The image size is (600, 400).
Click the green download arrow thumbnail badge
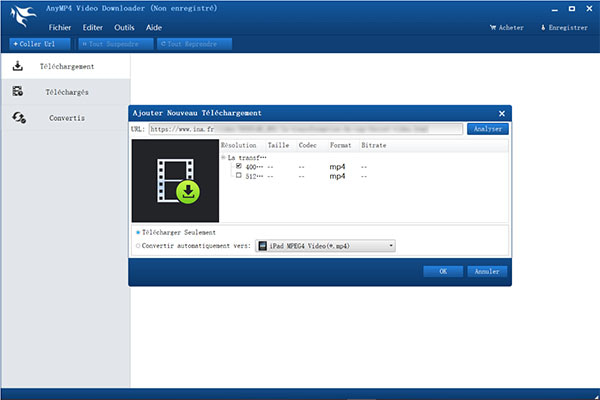tap(188, 192)
